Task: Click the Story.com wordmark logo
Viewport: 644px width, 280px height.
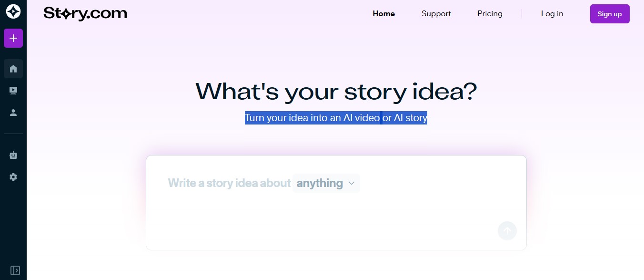Action: pyautogui.click(x=85, y=13)
